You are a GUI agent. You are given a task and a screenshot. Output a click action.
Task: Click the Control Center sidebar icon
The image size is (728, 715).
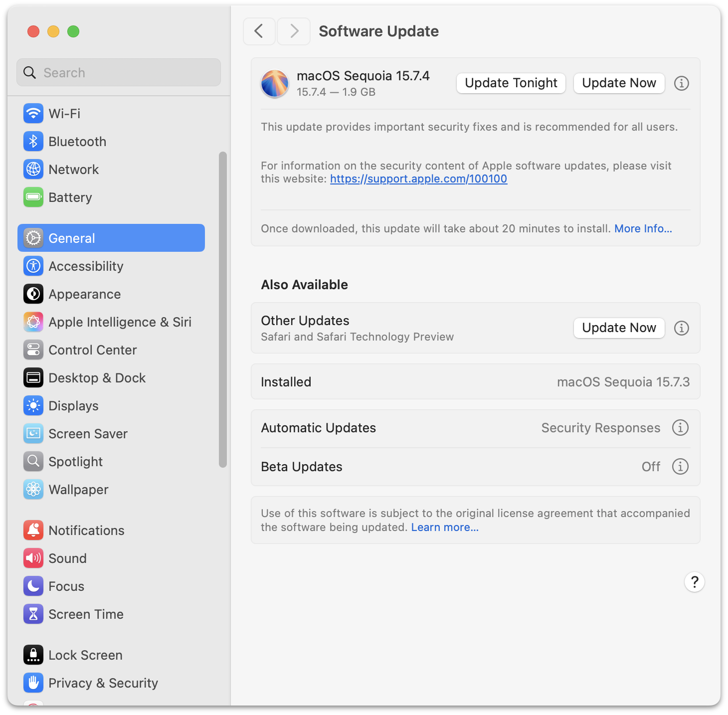coord(33,350)
